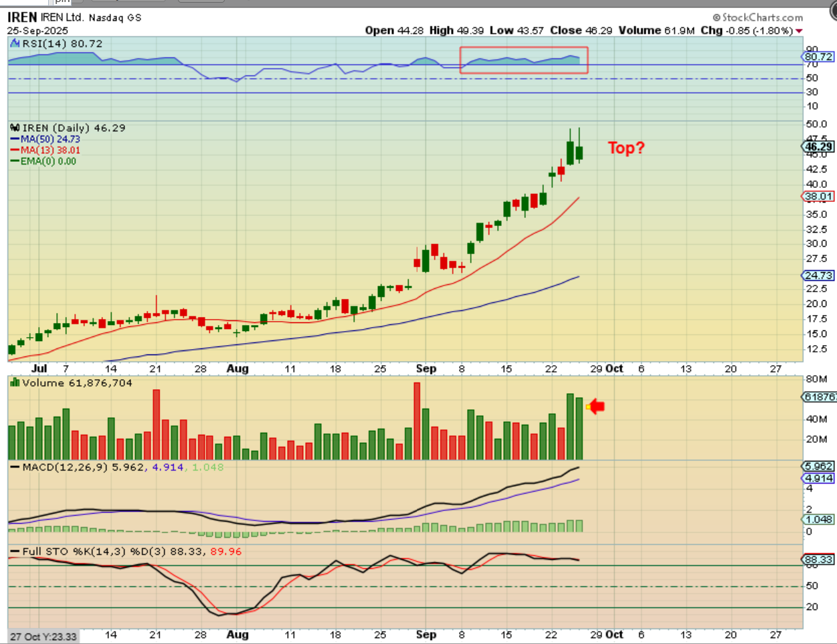This screenshot has width=837, height=644.
Task: Click the EMA(0) 0.00 legend entry
Action: tap(48, 161)
